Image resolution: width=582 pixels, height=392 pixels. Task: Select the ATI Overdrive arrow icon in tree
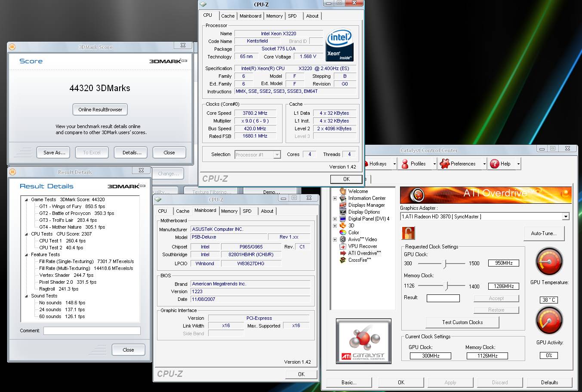tap(343, 253)
